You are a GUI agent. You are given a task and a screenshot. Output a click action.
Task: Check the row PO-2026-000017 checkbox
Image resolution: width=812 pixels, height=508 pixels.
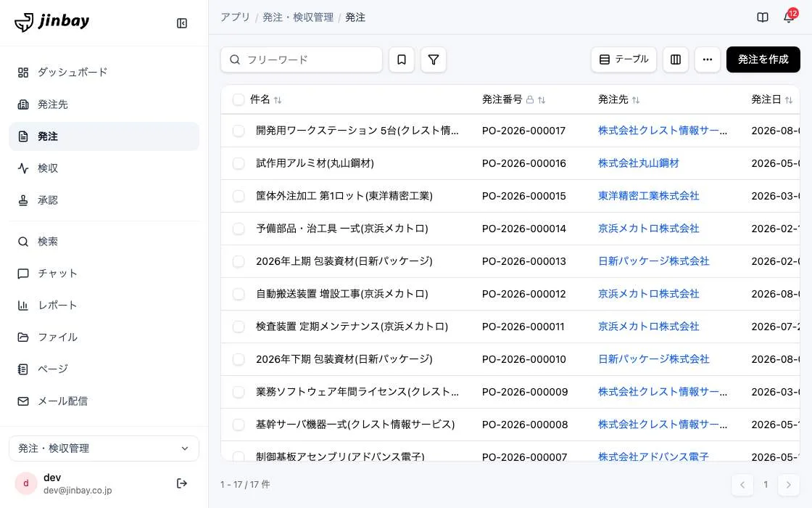[x=239, y=131]
